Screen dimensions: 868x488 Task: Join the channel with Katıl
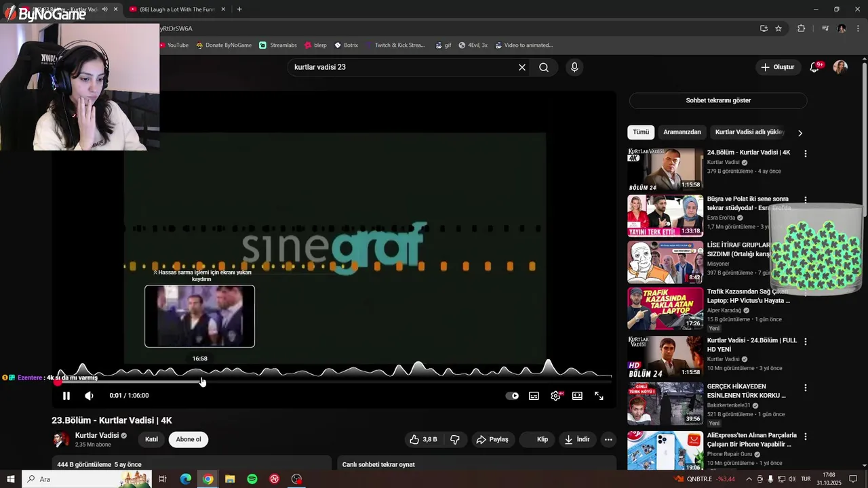coord(151,439)
